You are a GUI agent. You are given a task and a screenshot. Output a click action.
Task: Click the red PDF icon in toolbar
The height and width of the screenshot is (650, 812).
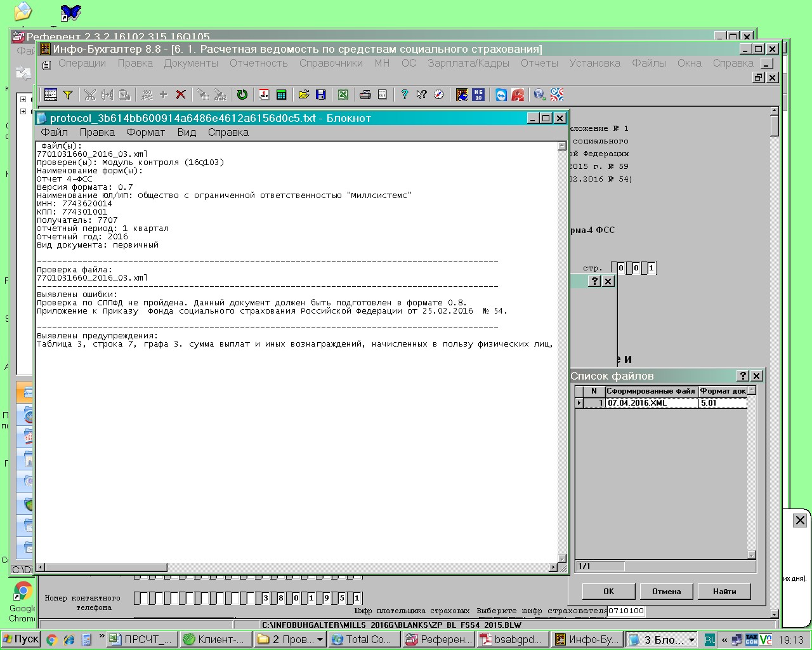(518, 95)
